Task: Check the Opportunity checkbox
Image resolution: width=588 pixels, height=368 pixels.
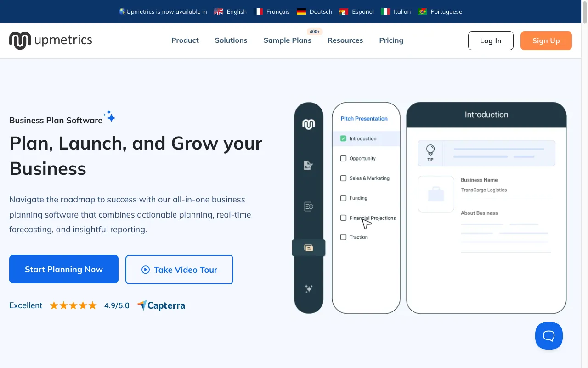Action: 343,158
